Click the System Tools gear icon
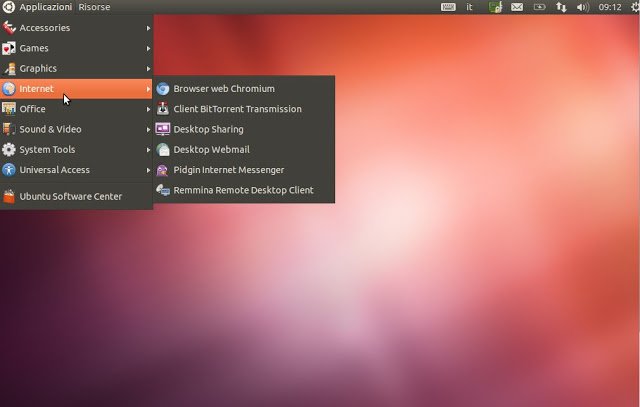Image resolution: width=640 pixels, height=407 pixels. [x=9, y=149]
